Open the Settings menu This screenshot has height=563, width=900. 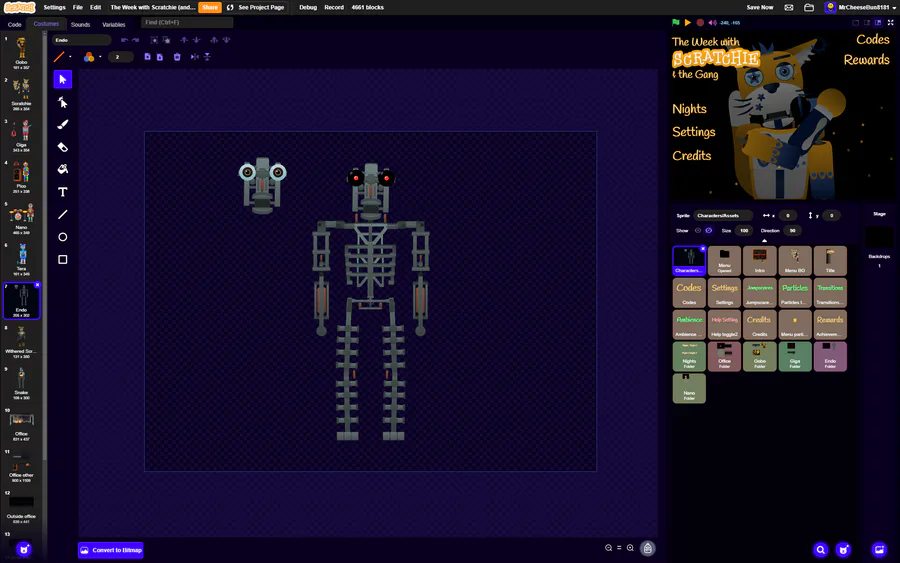55,7
